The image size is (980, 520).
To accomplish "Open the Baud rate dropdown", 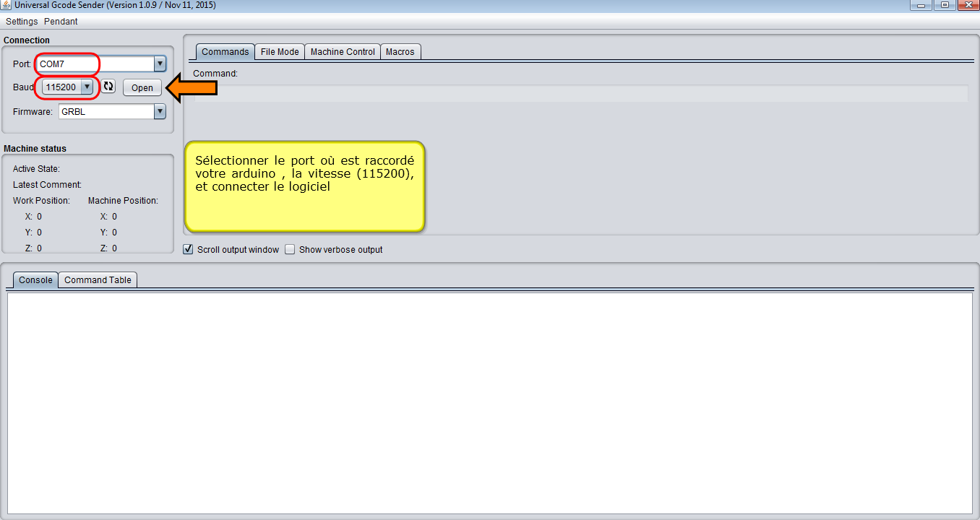I will [87, 87].
